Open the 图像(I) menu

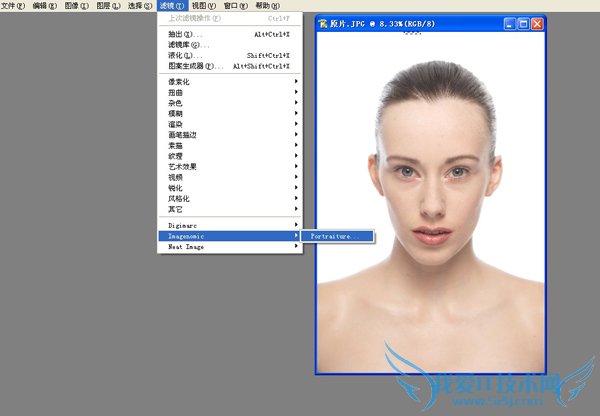point(76,5)
